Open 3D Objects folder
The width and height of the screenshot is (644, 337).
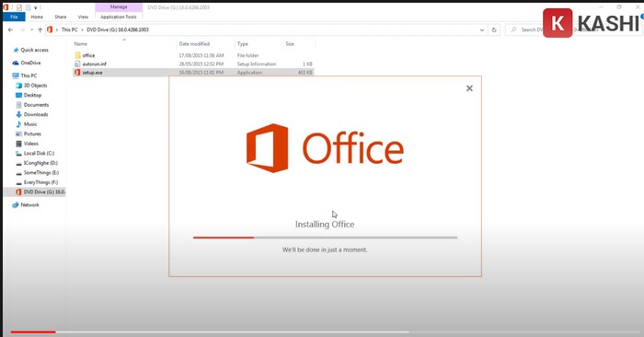tap(35, 86)
